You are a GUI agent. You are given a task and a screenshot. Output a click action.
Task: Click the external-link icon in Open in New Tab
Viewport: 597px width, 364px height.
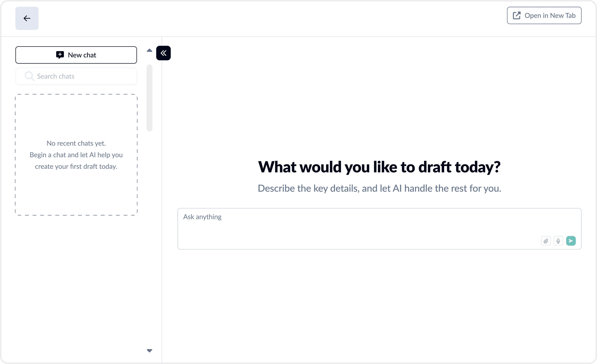coord(517,15)
